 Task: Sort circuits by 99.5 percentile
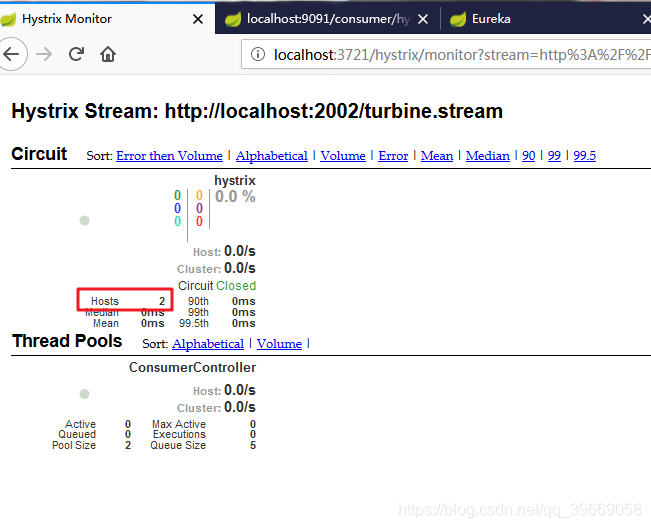click(x=585, y=156)
